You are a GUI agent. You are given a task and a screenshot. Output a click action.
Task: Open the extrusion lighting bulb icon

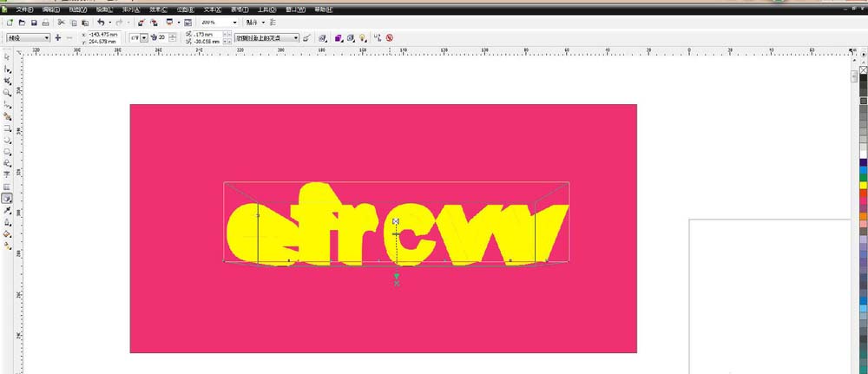tap(363, 38)
